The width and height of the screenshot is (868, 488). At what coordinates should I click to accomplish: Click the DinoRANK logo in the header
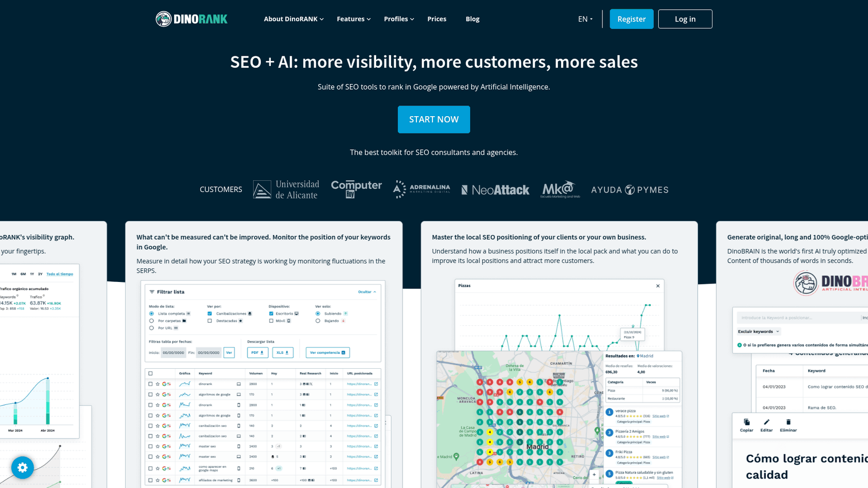(x=191, y=19)
